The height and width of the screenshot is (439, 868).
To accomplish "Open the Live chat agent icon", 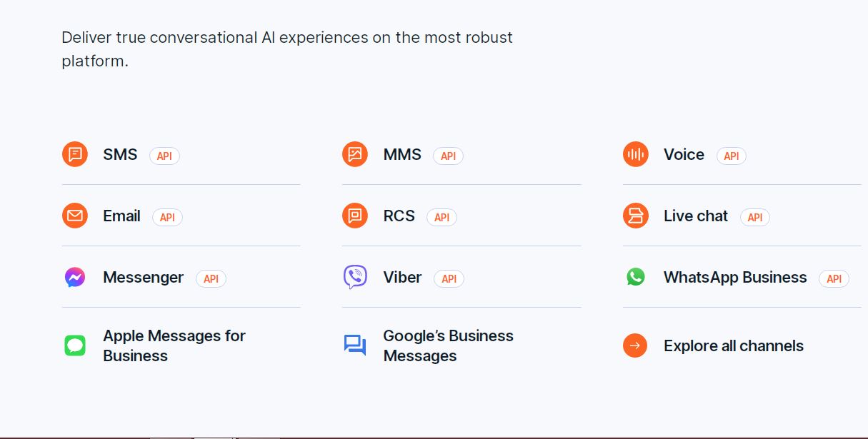I will (x=635, y=216).
